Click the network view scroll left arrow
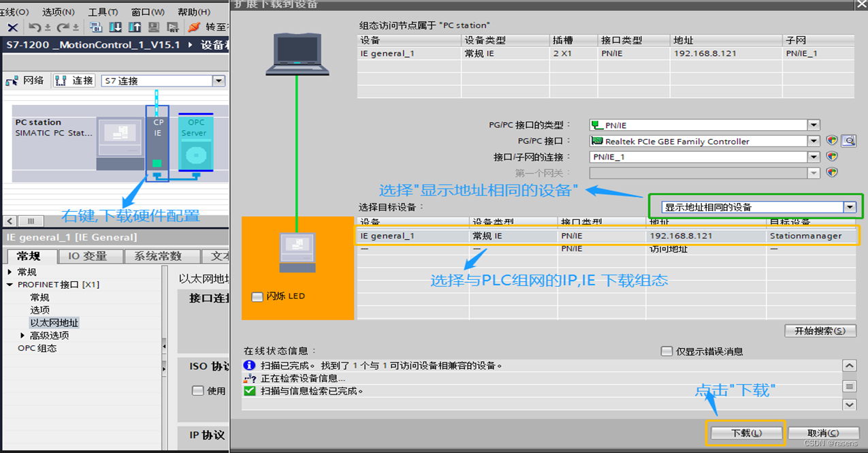 click(10, 221)
